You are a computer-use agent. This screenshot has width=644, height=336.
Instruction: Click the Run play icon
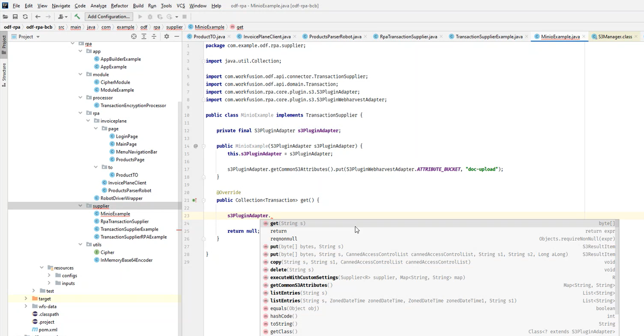140,17
